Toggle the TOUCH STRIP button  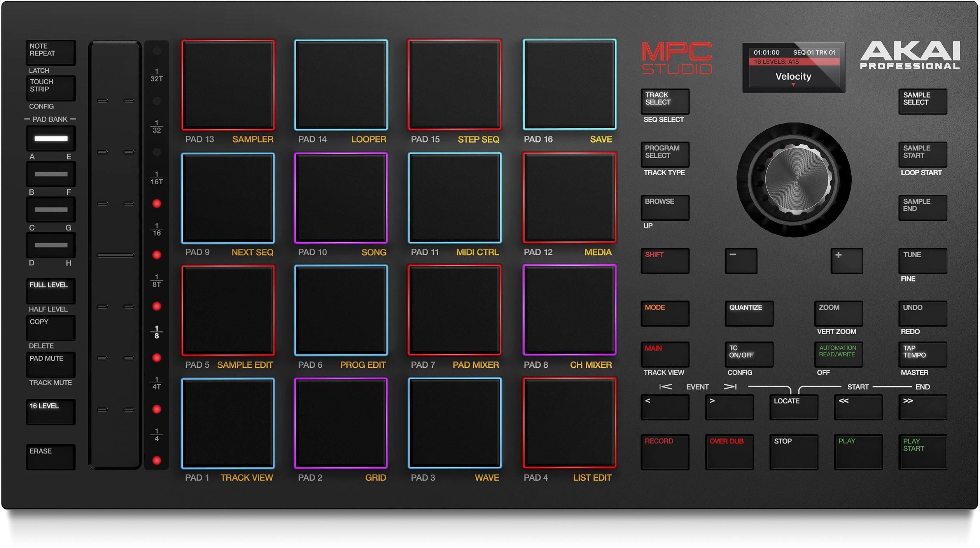51,88
